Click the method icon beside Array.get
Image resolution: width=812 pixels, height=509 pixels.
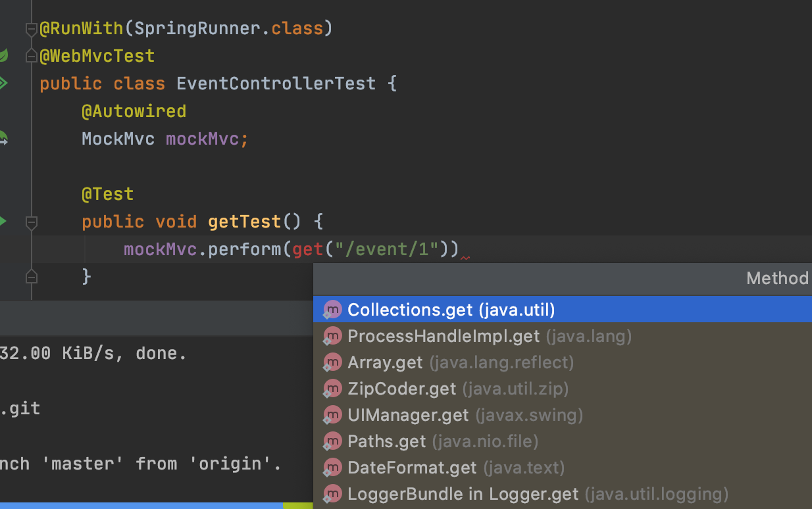[x=332, y=362]
